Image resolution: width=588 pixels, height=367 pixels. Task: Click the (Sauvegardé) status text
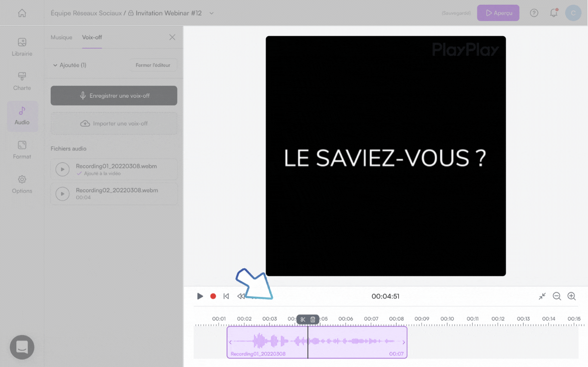456,13
